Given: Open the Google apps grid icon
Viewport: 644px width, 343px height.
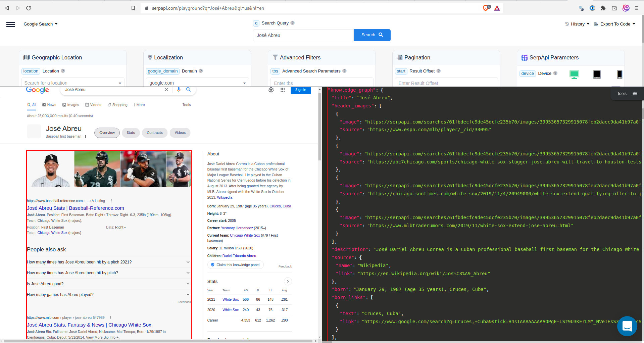Looking at the screenshot, I should [283, 90].
